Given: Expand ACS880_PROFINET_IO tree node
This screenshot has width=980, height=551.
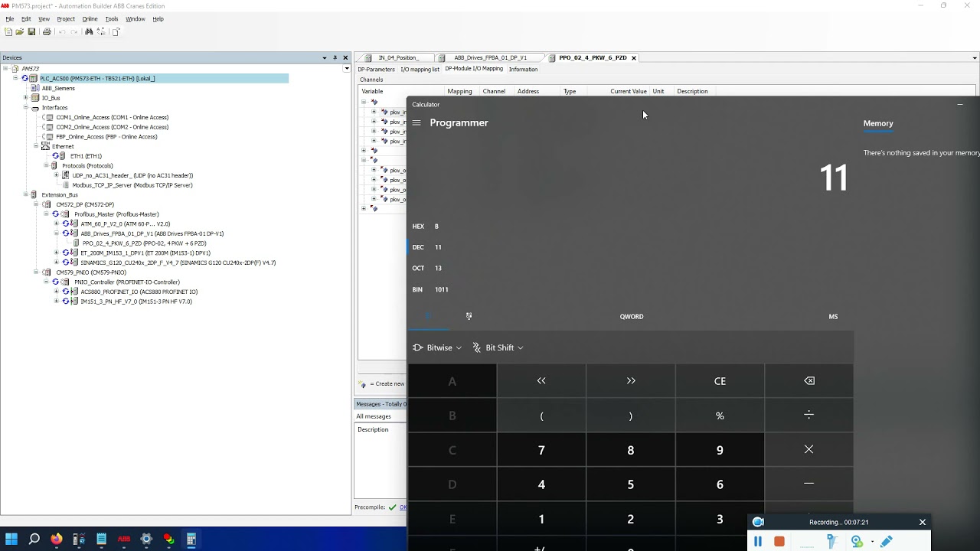Looking at the screenshot, I should coord(56,292).
